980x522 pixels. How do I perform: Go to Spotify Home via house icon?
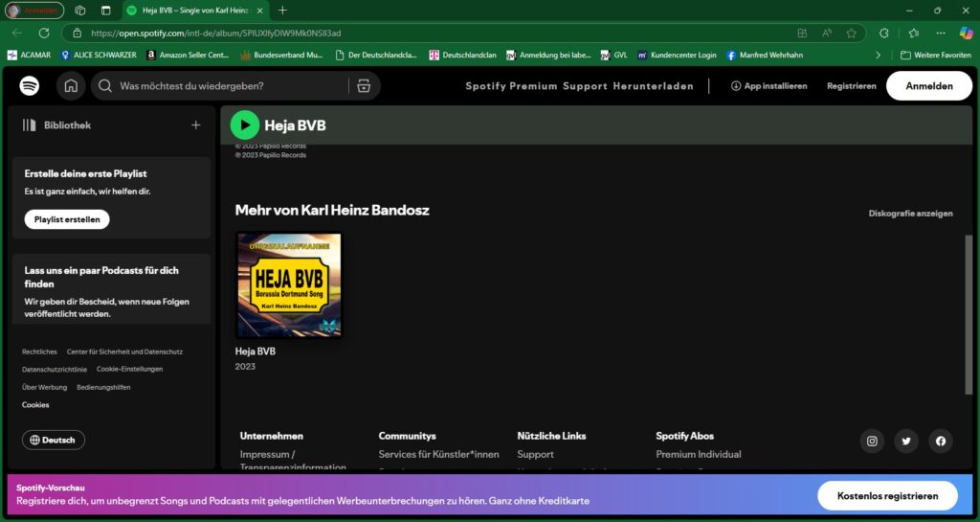click(71, 85)
